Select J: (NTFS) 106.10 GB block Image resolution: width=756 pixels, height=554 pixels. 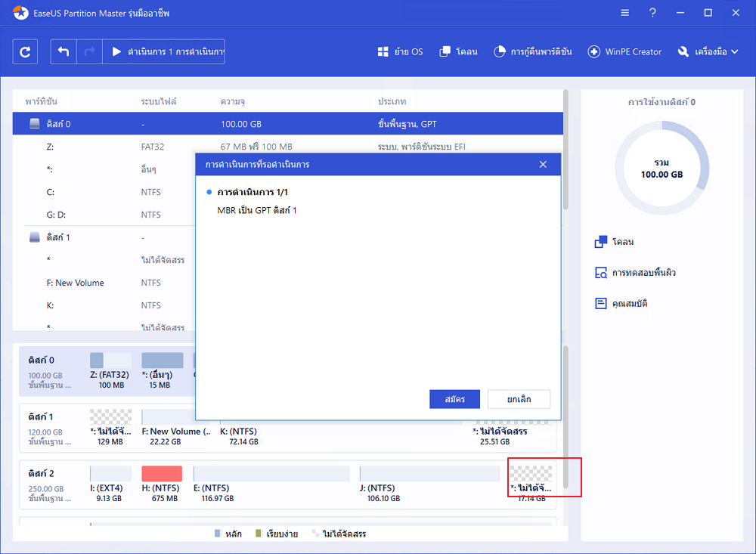point(429,484)
